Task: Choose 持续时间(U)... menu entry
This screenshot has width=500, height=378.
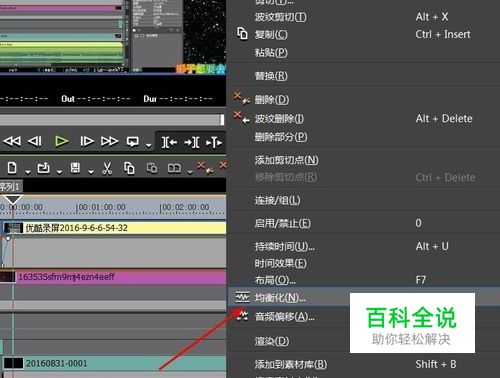Action: click(363, 246)
